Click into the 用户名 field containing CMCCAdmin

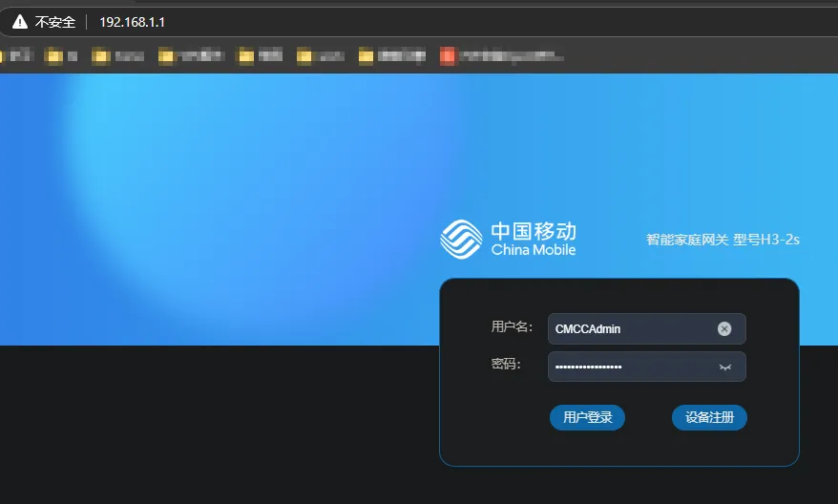pyautogui.click(x=630, y=328)
